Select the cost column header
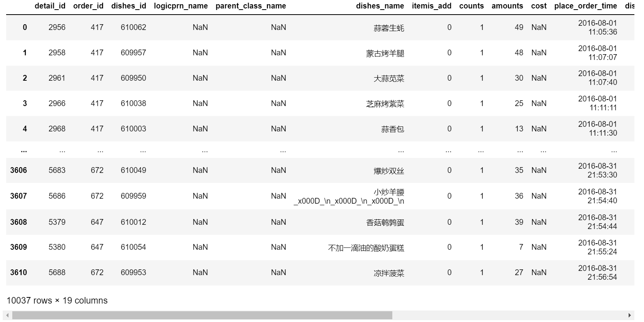Screen dimensions: 644x322 coord(539,6)
